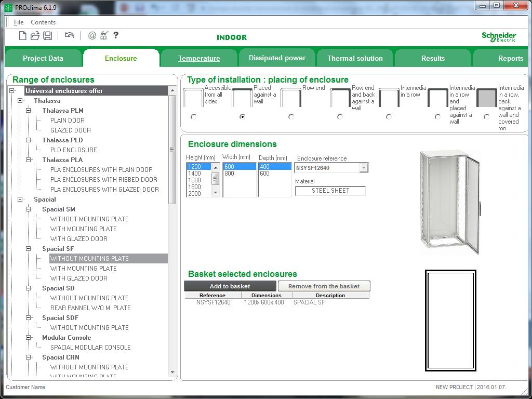Viewport: 532px width, 399px height.
Task: Click the 'Accessible from all sides' placement diagram
Action: coord(193,98)
